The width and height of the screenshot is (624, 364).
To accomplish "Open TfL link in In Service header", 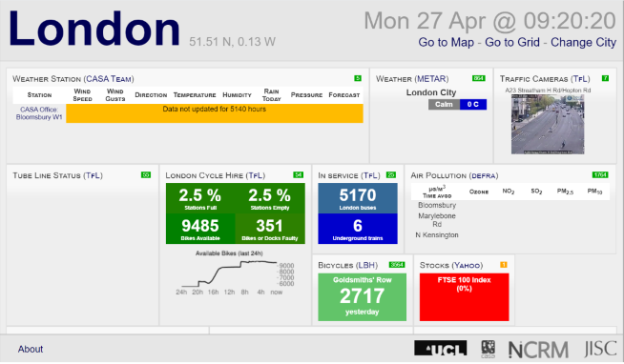I will point(370,175).
